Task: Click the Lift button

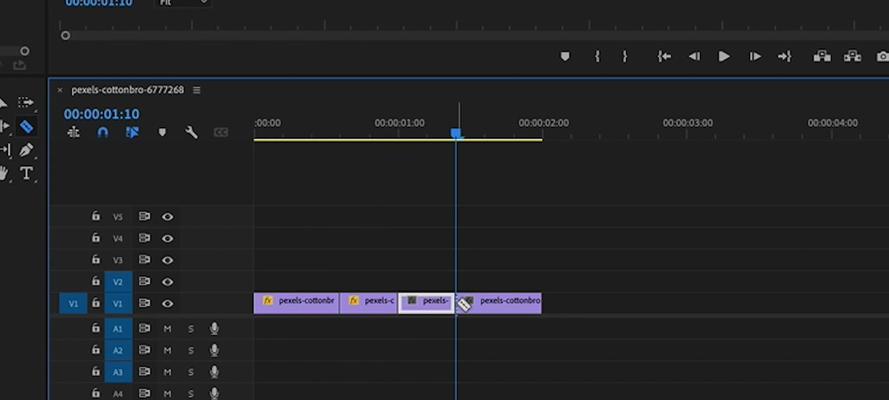Action: (x=822, y=57)
